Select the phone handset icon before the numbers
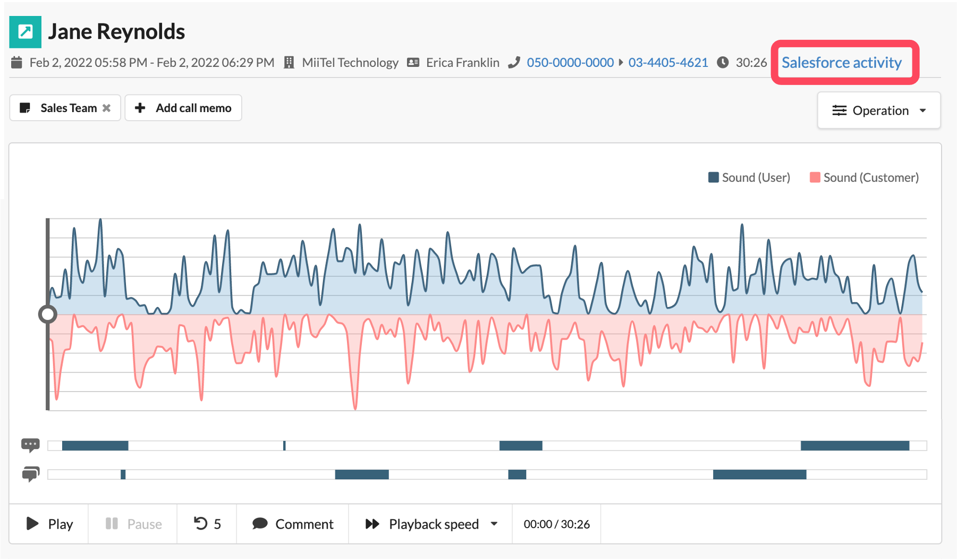The image size is (957, 560). click(x=514, y=63)
